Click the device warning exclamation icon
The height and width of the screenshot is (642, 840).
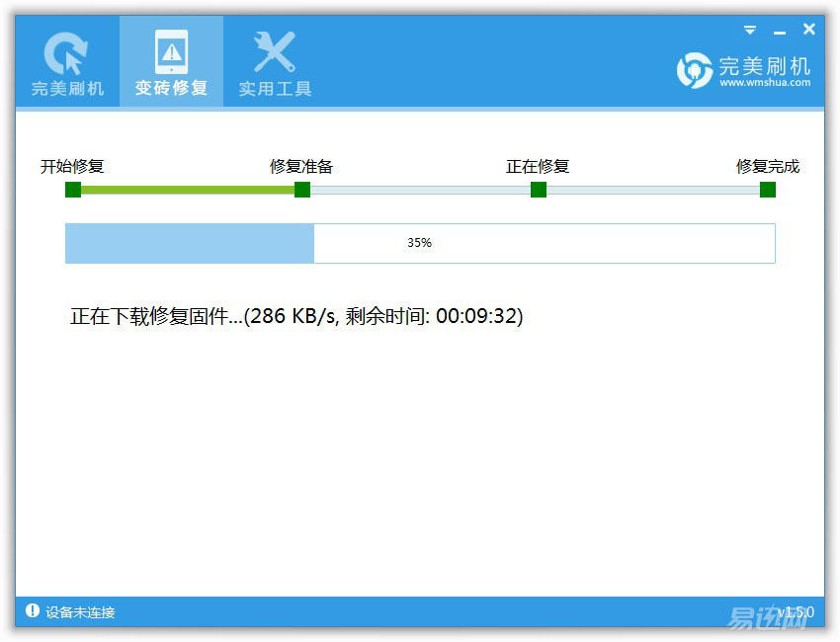pos(33,611)
